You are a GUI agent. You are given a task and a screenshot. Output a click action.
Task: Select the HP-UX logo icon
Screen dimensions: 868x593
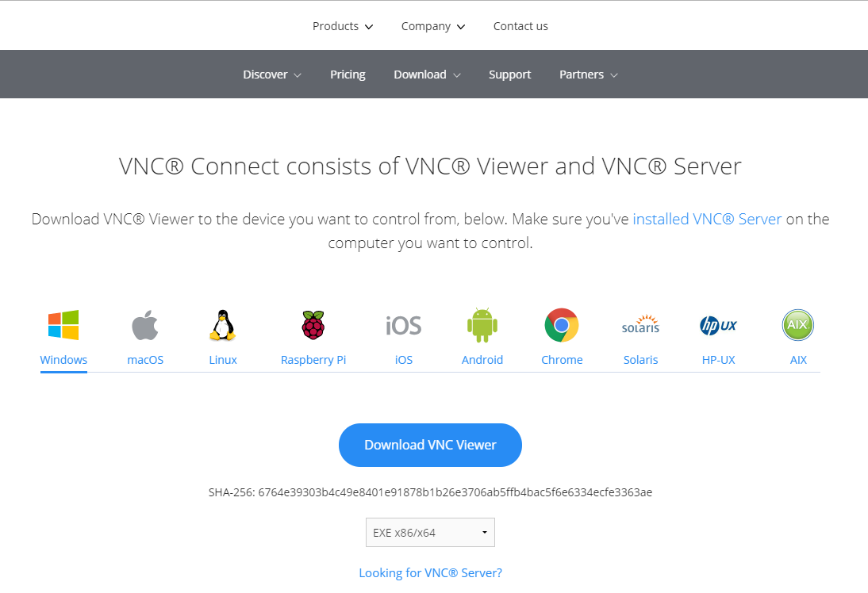click(x=718, y=326)
